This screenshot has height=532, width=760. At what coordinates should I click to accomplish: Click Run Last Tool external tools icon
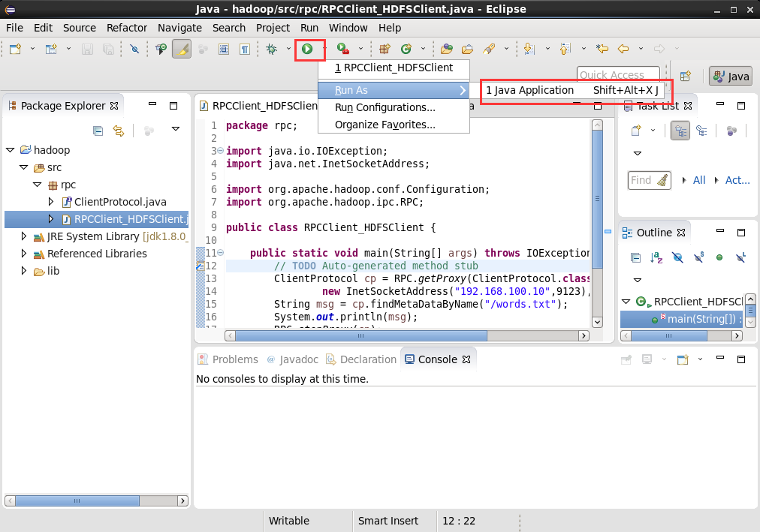coord(343,49)
